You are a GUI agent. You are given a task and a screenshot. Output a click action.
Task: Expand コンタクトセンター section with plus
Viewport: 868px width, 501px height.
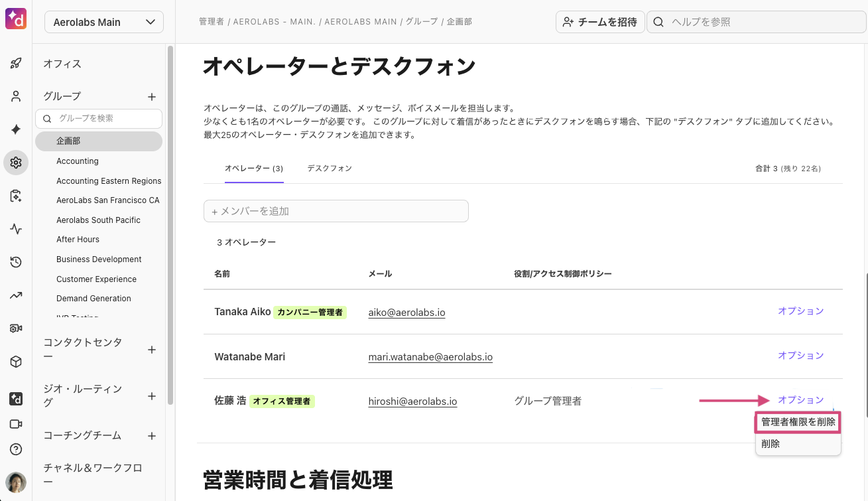(152, 350)
